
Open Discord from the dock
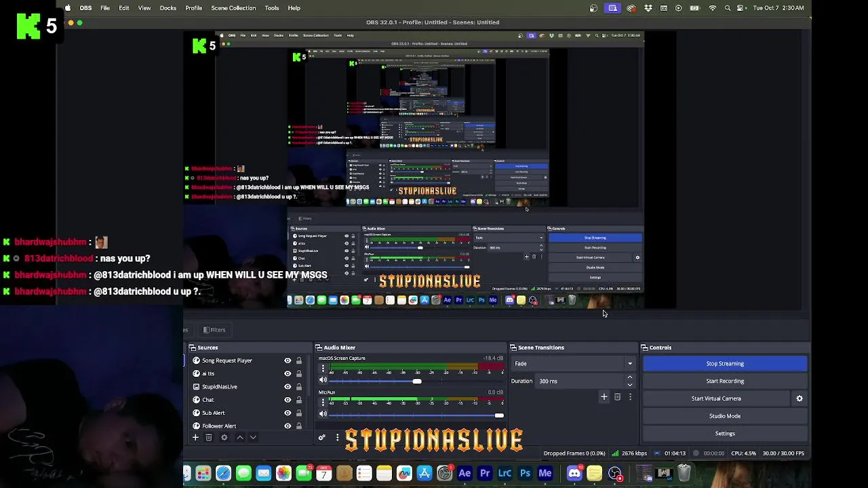pyautogui.click(x=574, y=473)
